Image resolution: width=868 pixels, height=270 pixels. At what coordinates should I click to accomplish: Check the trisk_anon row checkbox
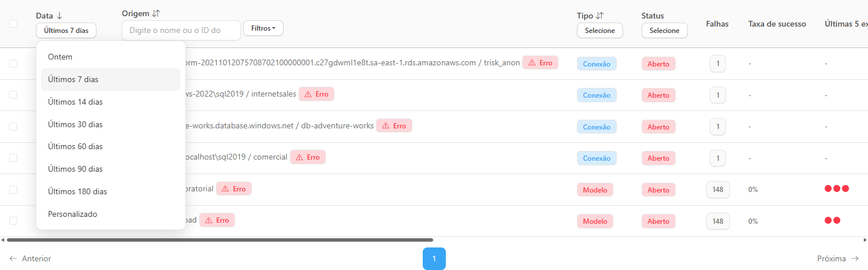[13, 64]
